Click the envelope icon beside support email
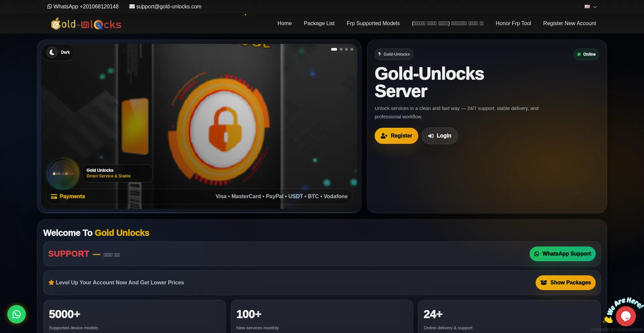 click(x=132, y=6)
